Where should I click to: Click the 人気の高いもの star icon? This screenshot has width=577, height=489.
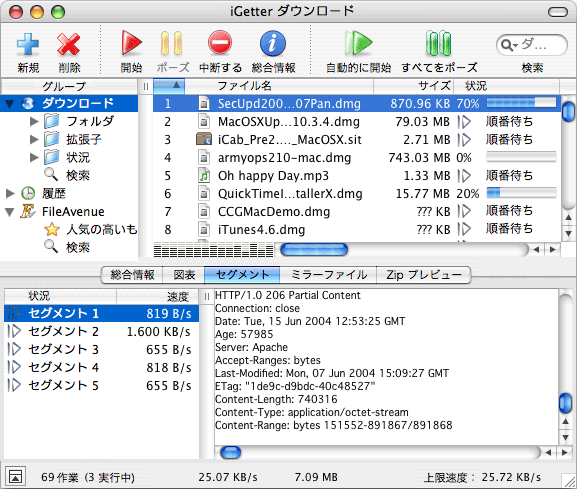[x=52, y=229]
